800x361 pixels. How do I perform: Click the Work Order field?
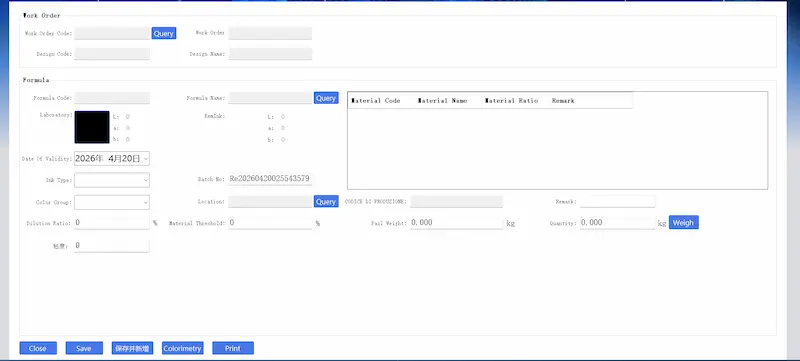point(270,33)
